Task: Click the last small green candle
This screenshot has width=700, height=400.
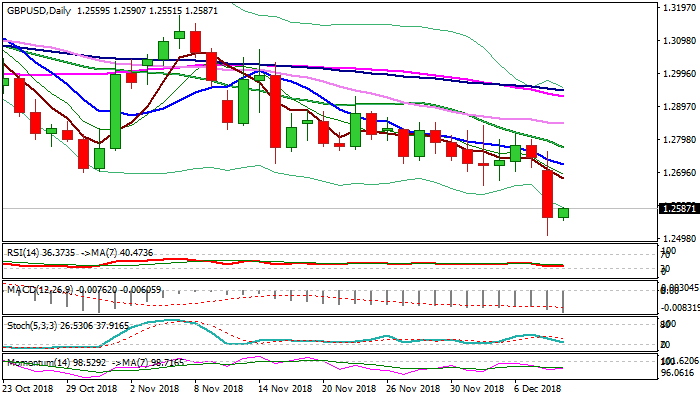Action: 564,212
